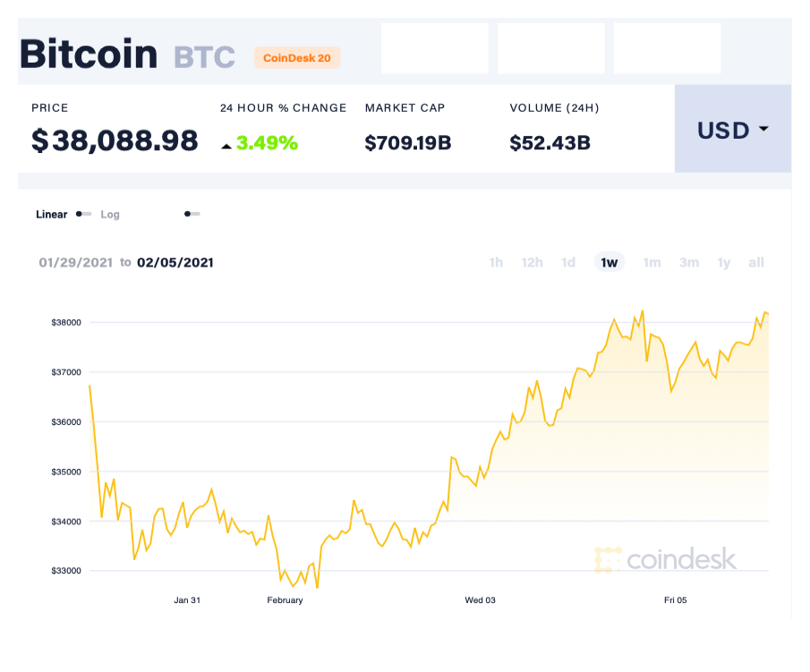Click the CoinDesk 20 badge
810x672 pixels.
297,57
